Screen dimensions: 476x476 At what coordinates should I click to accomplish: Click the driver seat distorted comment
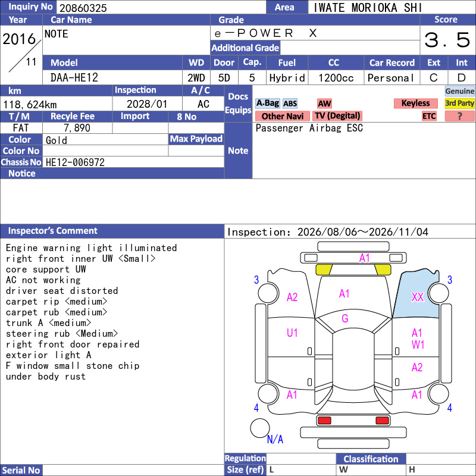point(62,291)
